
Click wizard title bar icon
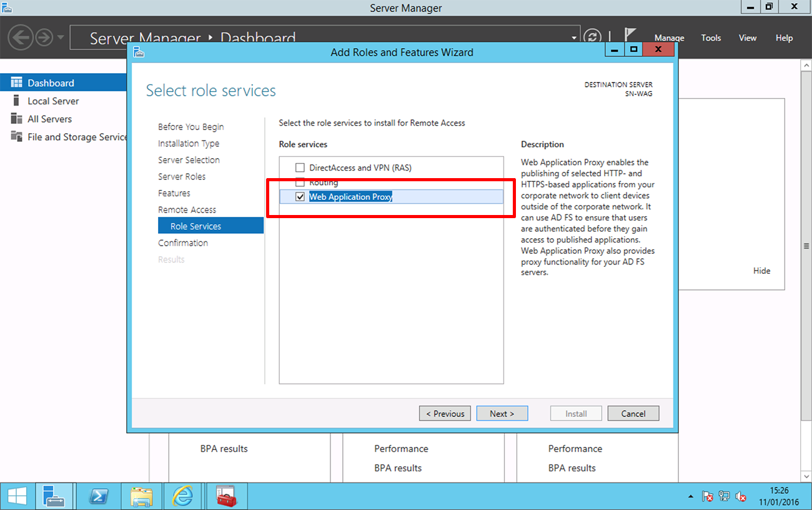point(139,52)
